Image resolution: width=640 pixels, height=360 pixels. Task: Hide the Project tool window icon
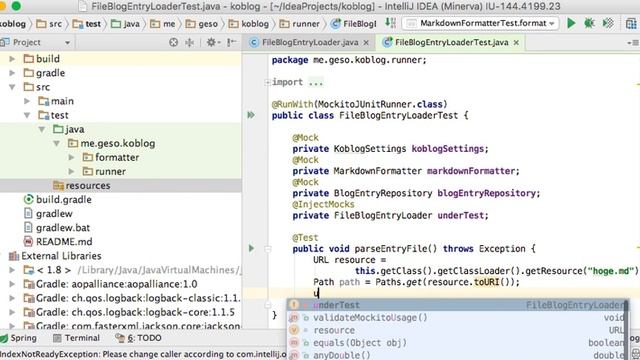click(231, 42)
